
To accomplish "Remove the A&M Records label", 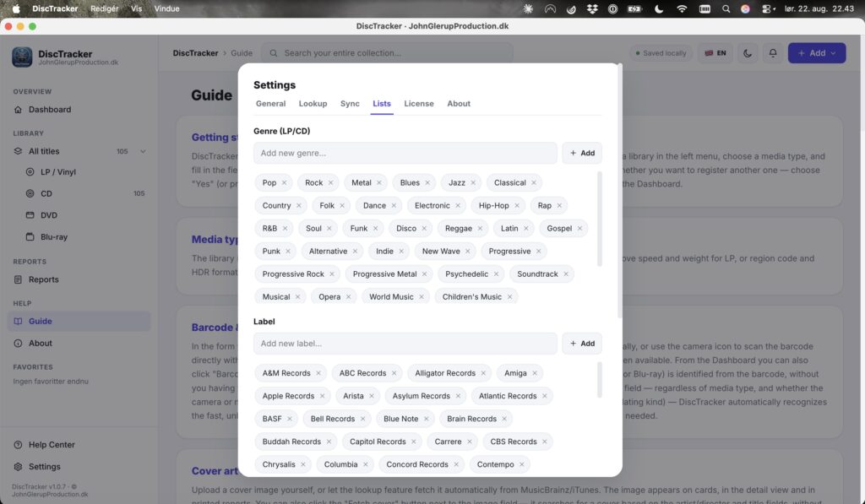I will [318, 373].
